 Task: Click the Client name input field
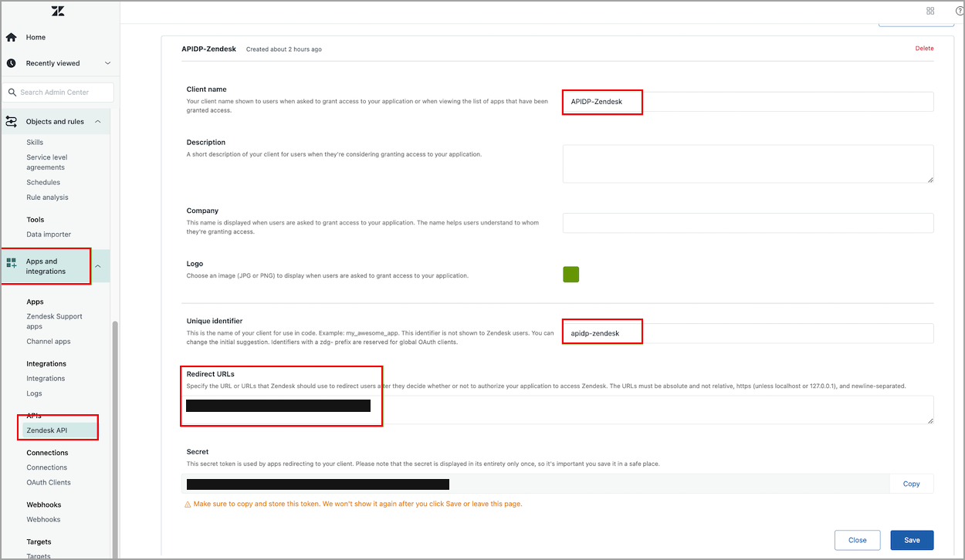pos(748,101)
